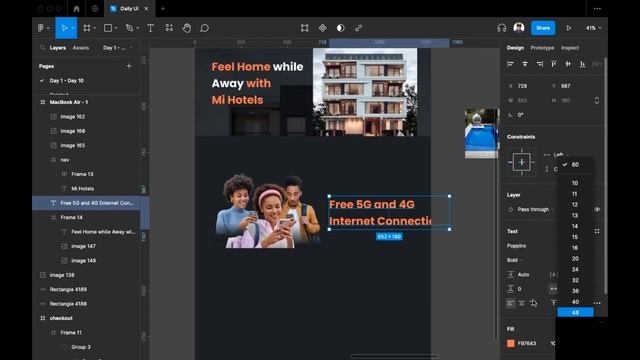Viewport: 640px width, 360px height.
Task: Click the Align left icon
Action: pos(510,64)
